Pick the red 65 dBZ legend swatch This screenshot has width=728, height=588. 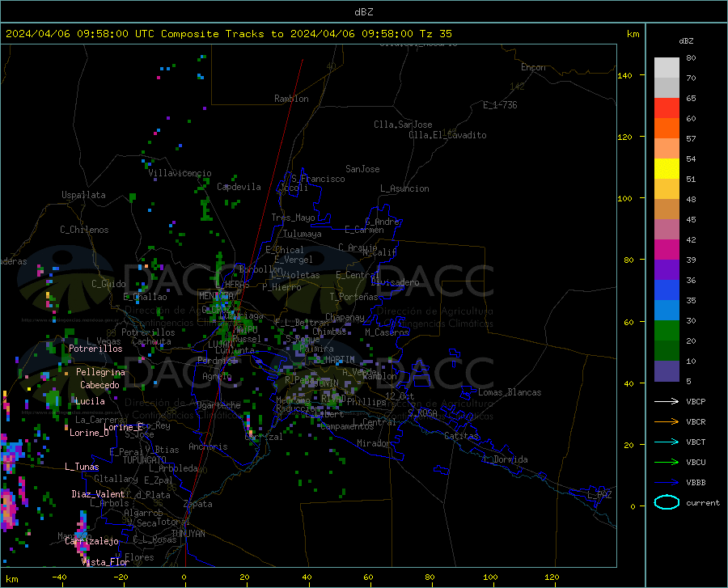(x=667, y=108)
